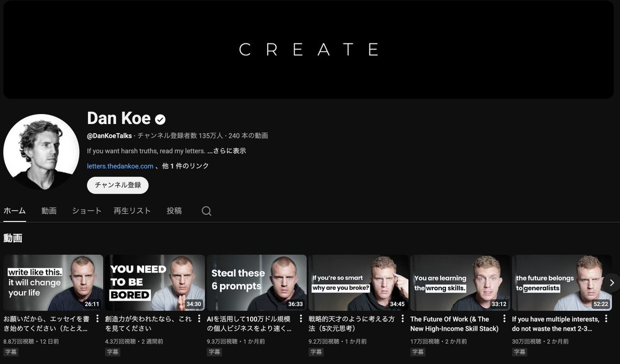Click the next arrow on the video carousel
620x364 pixels.
pos(612,282)
